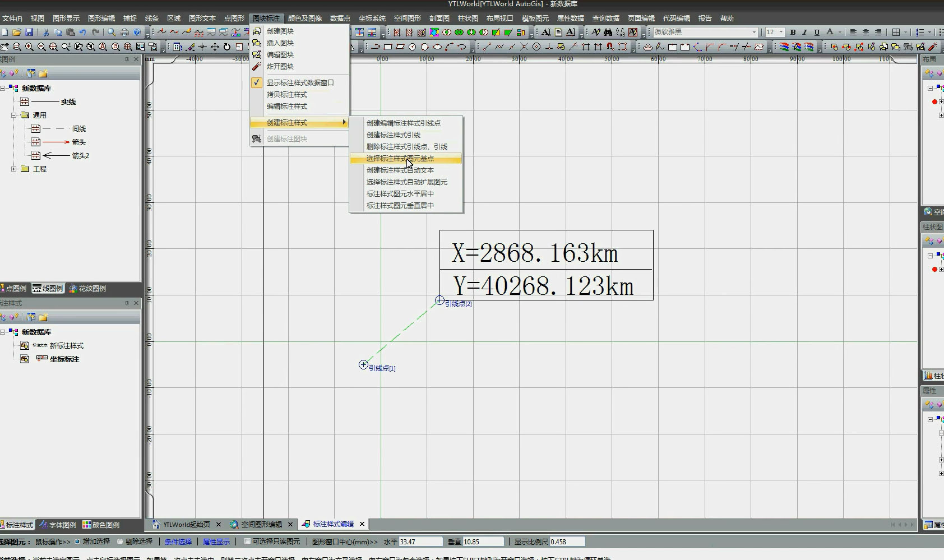Switch to the 花纹图例 tab

click(87, 288)
